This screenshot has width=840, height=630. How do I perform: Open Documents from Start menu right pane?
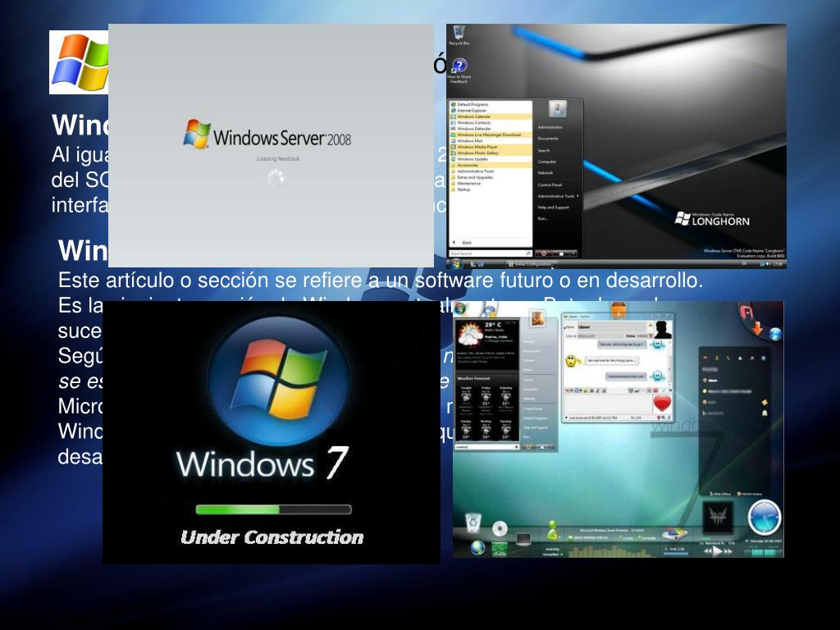(548, 138)
